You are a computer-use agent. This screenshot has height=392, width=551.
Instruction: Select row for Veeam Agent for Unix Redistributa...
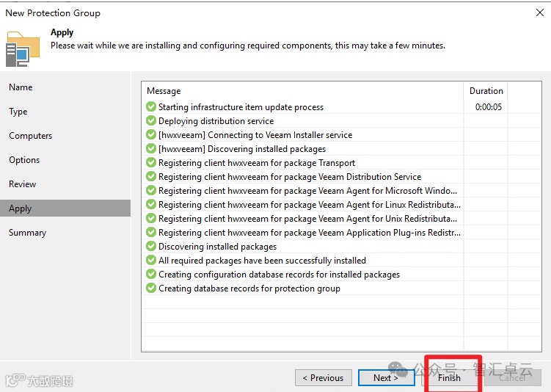pos(308,219)
